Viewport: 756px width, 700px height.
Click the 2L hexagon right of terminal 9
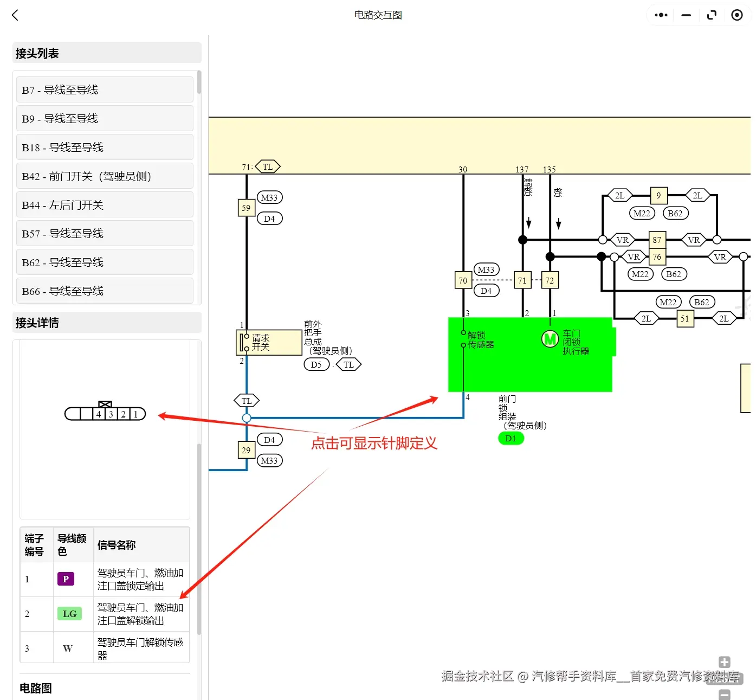[697, 196]
